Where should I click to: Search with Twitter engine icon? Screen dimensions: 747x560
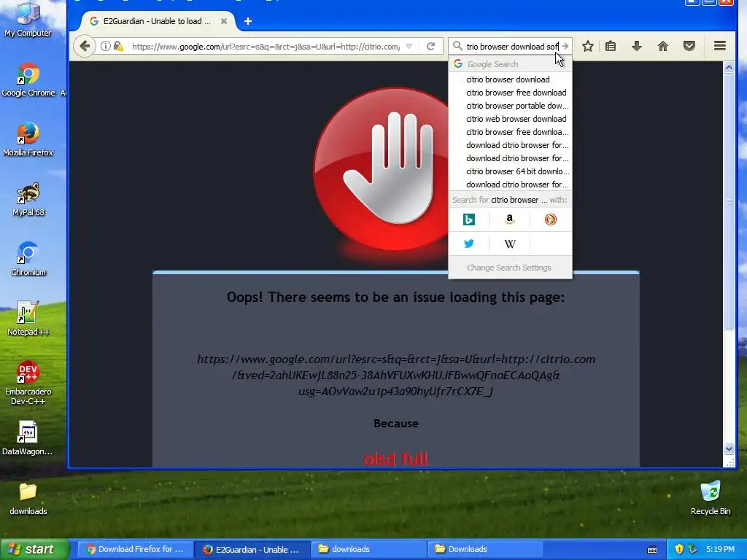point(469,244)
